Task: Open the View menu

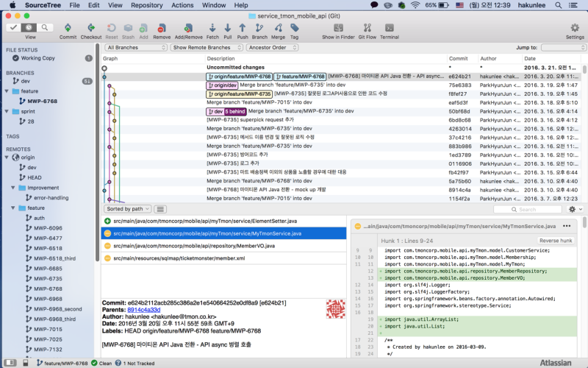Action: pyautogui.click(x=115, y=5)
